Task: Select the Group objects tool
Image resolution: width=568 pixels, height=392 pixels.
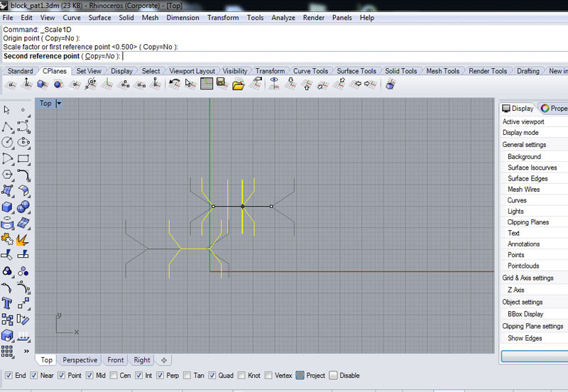Action: tap(7, 271)
